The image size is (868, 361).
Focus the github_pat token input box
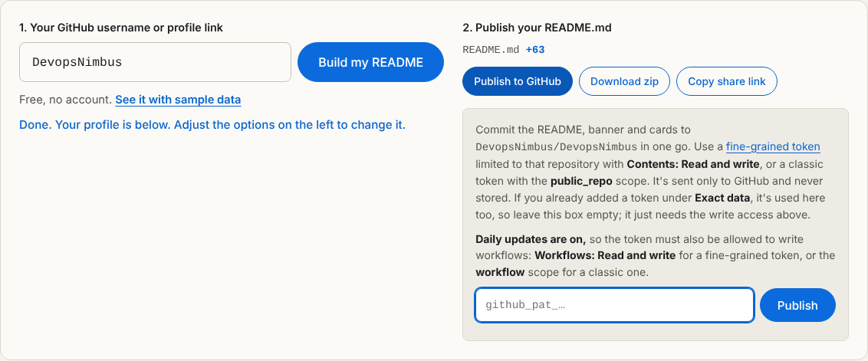tap(614, 305)
